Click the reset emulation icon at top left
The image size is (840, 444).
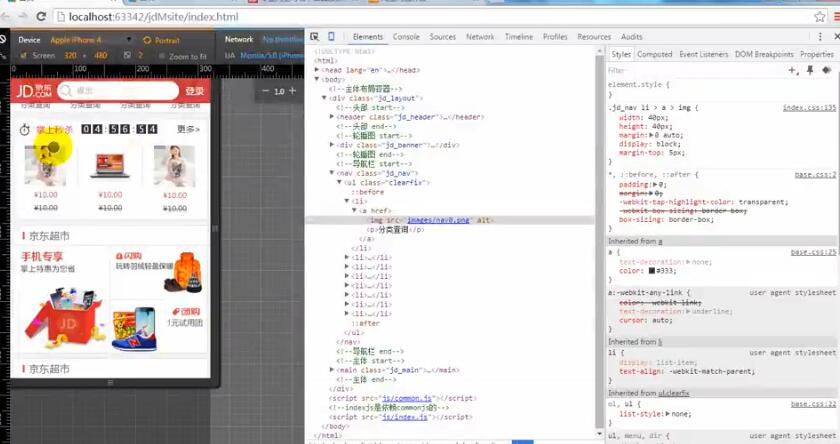[x=3, y=39]
